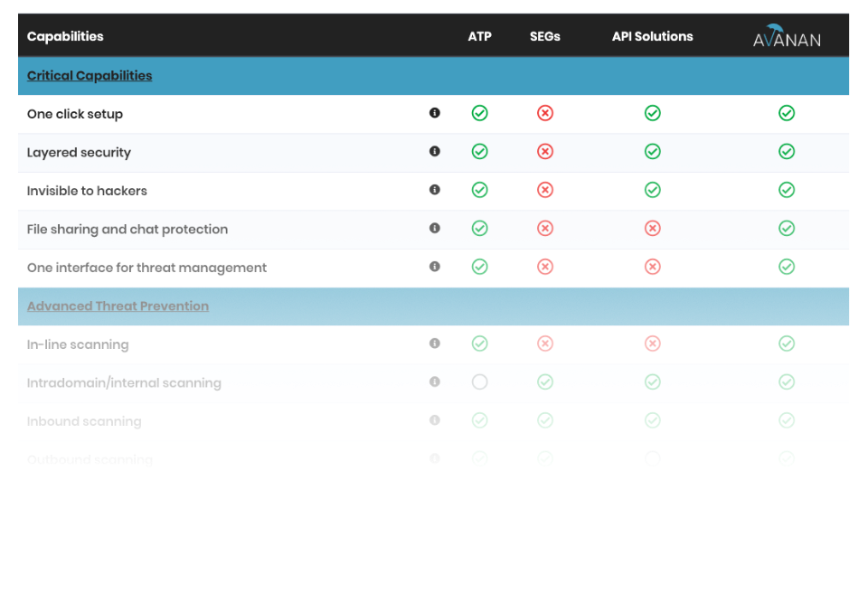Screen dimensions: 868x603
Task: Click ATP checkmark for Layered security
Action: (x=479, y=151)
